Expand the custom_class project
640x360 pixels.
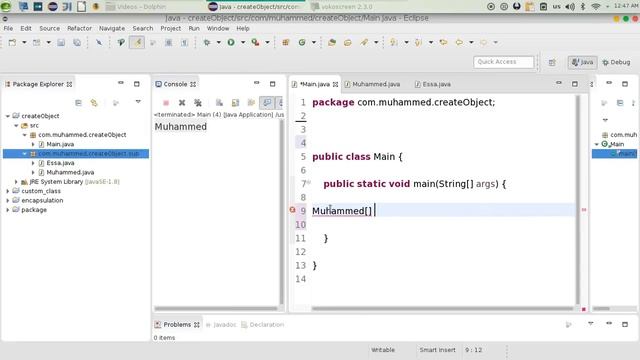coord(8,191)
